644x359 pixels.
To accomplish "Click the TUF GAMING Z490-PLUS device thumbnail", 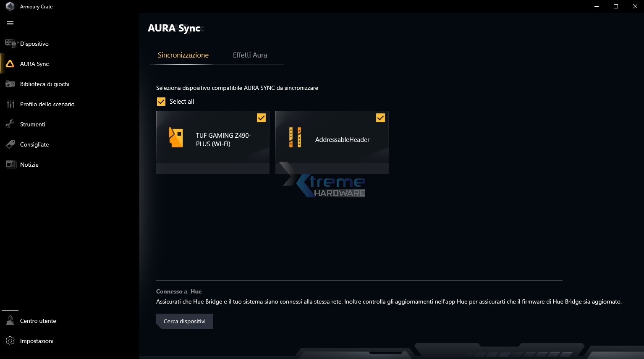I will (176, 138).
